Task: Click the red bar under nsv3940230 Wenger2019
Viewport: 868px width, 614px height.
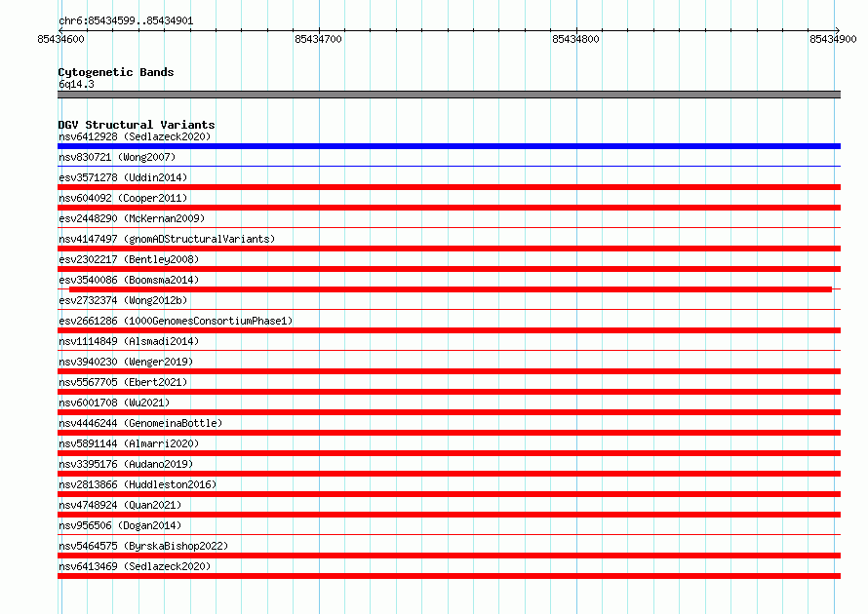Action: [x=449, y=371]
